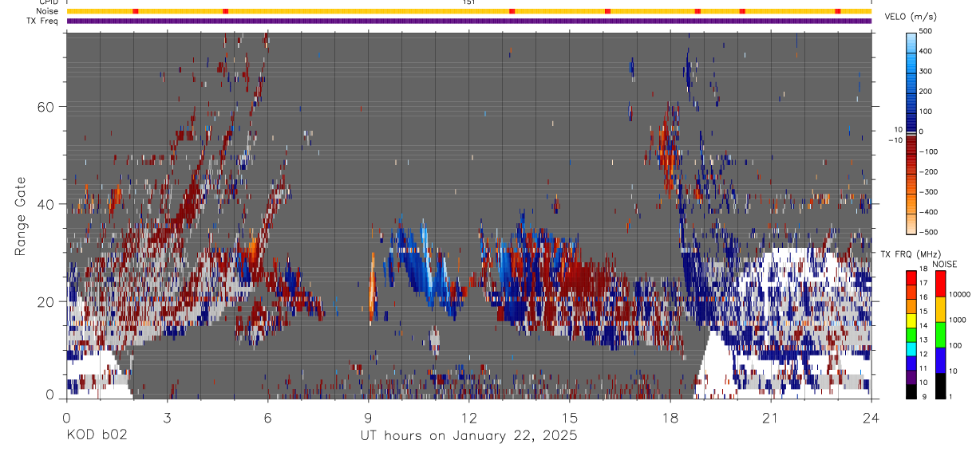The image size is (980, 452).
Task: Click the '14' label on the TX FRQ legend
Action: (x=923, y=325)
